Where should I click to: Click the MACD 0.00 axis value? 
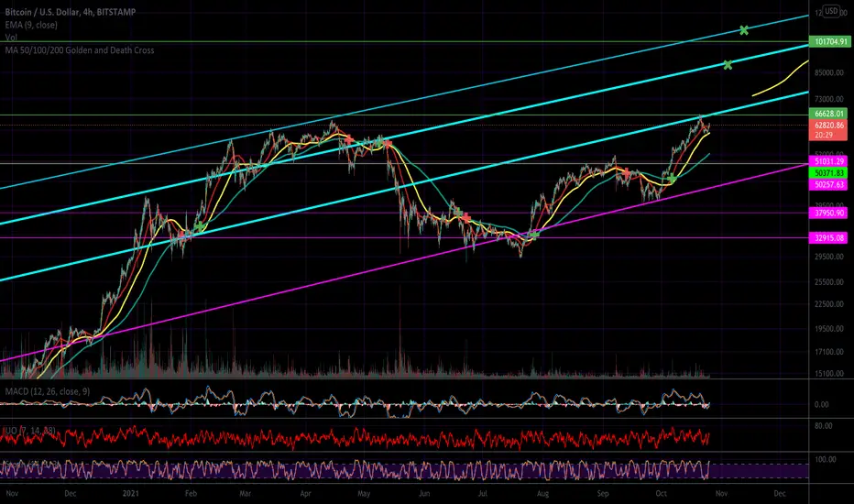[821, 405]
